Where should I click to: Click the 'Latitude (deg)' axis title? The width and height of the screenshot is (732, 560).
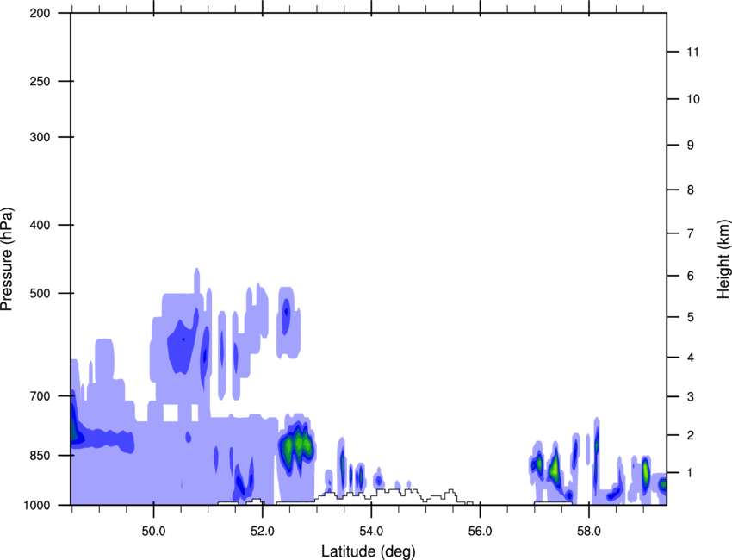click(368, 551)
